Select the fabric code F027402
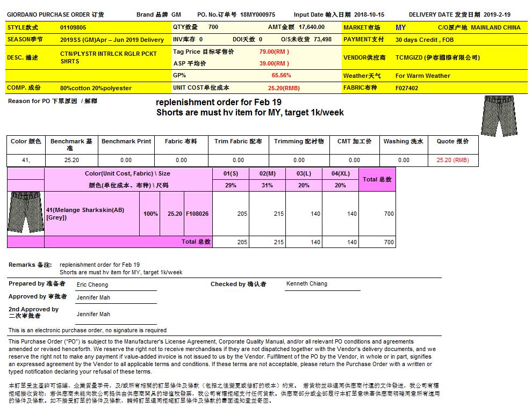The height and width of the screenshot is (416, 532). pyautogui.click(x=407, y=88)
